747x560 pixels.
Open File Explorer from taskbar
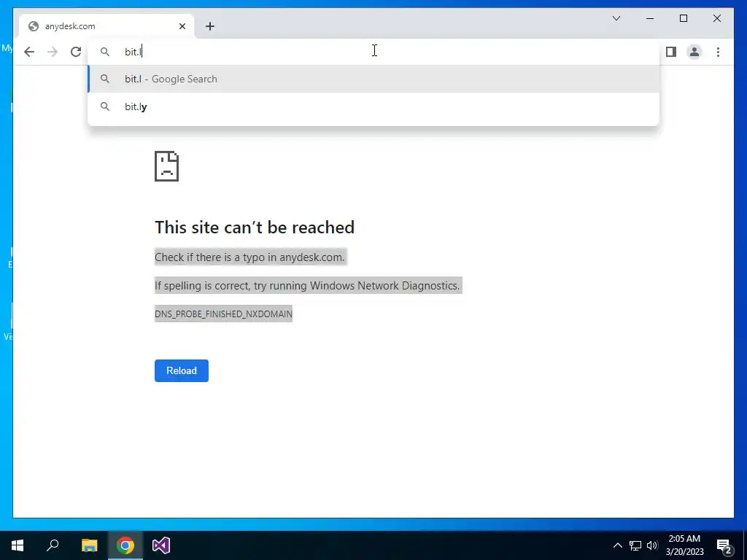click(x=89, y=545)
